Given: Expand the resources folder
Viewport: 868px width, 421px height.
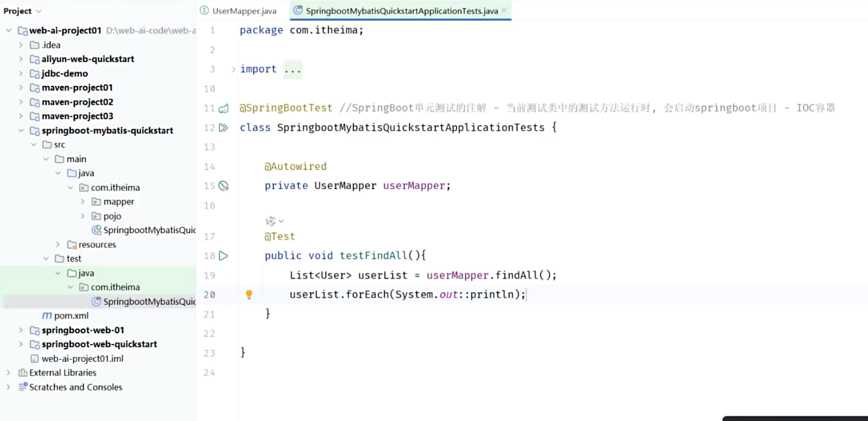Looking at the screenshot, I should click(x=58, y=244).
